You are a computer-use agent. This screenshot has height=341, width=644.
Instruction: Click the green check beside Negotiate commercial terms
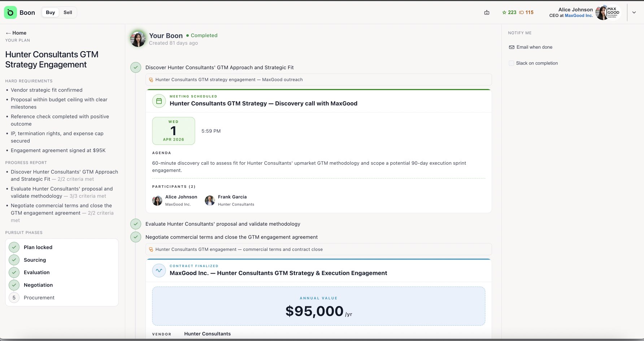coord(136,237)
